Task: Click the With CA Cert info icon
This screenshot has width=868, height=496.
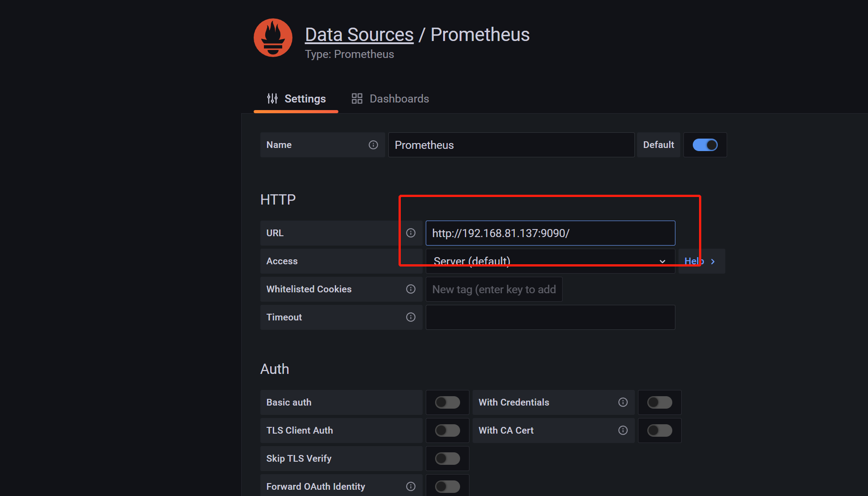Action: (623, 430)
